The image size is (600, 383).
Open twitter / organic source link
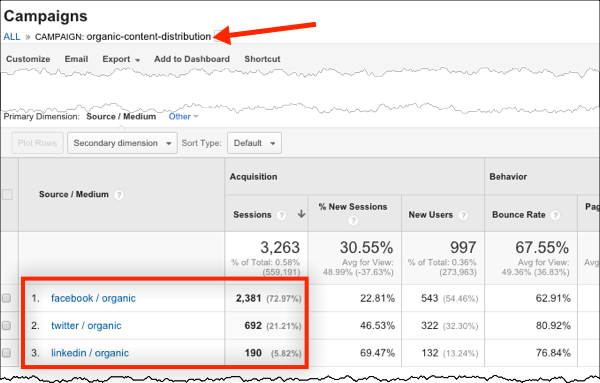point(86,326)
